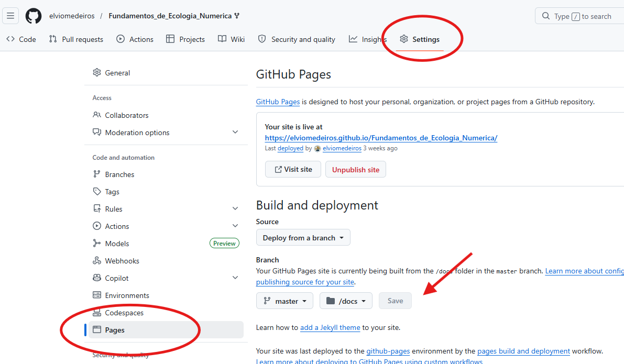Click the Visit site button

coord(293,170)
